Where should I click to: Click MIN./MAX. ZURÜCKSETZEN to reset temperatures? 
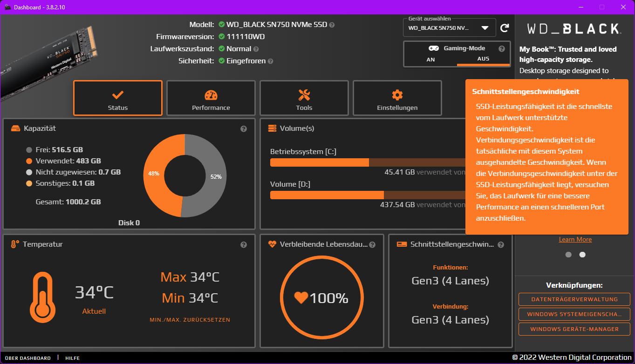click(190, 320)
